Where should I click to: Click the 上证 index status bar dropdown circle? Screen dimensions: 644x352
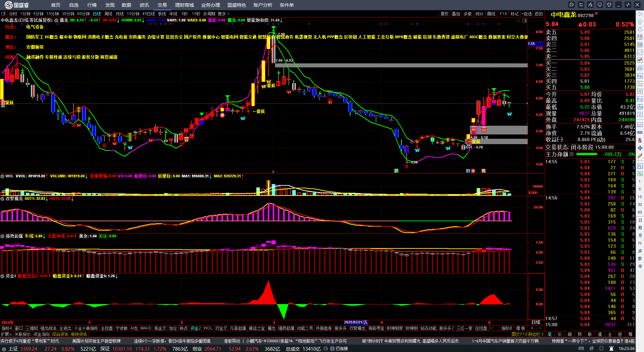click(4, 349)
